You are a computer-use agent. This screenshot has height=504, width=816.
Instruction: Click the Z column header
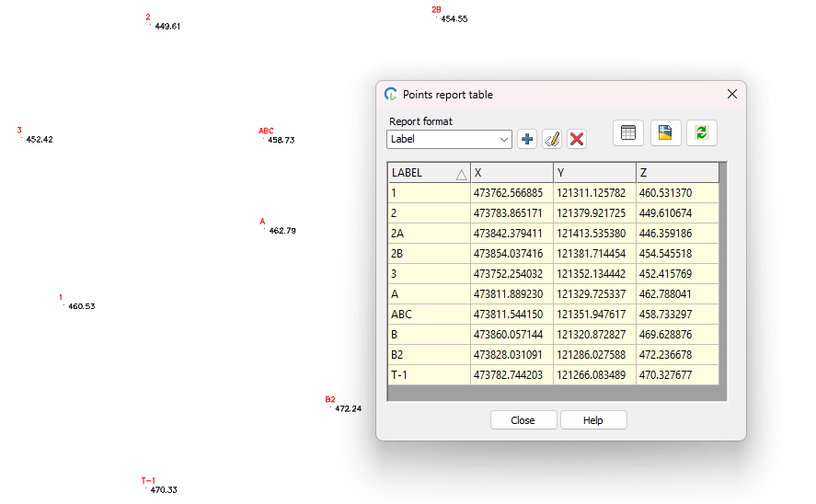click(677, 173)
